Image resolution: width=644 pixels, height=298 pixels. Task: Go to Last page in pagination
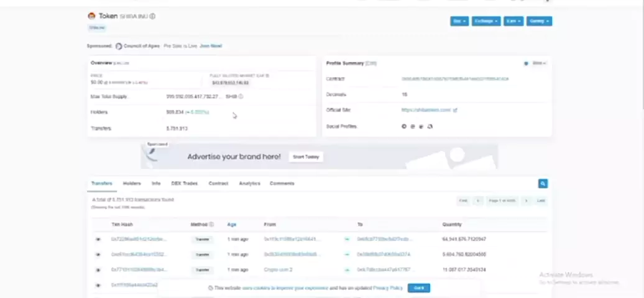pos(541,201)
